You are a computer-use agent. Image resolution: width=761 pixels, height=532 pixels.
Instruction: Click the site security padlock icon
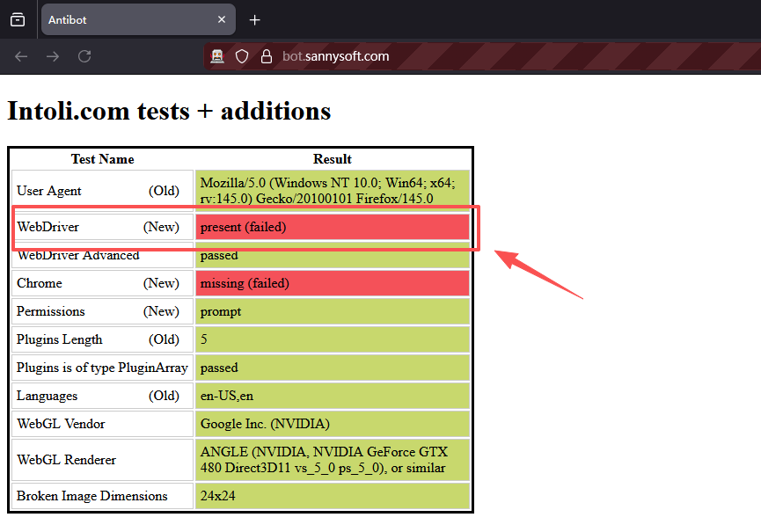[266, 56]
